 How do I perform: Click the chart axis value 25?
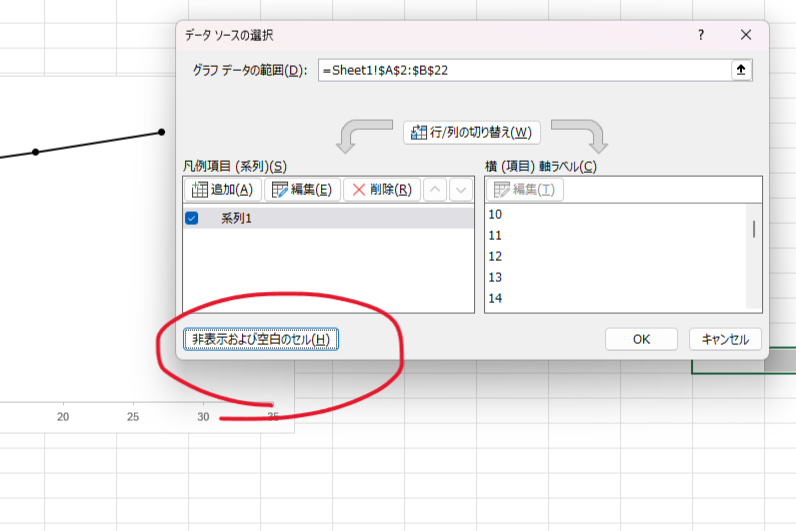coord(133,417)
